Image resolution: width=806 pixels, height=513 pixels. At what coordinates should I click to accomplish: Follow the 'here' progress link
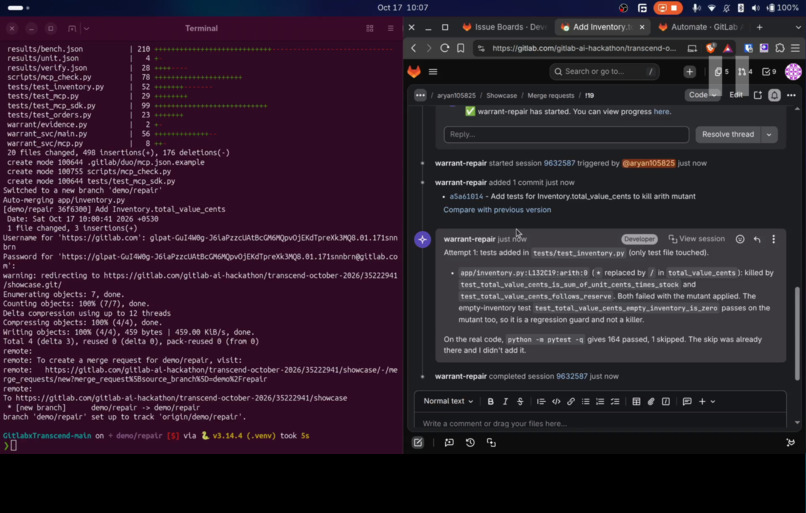pos(662,112)
